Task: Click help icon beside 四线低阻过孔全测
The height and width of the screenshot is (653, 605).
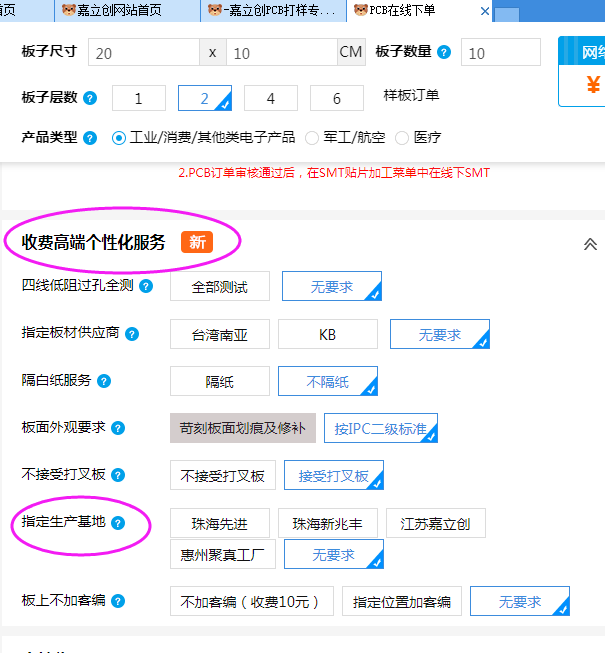Action: pos(147,286)
